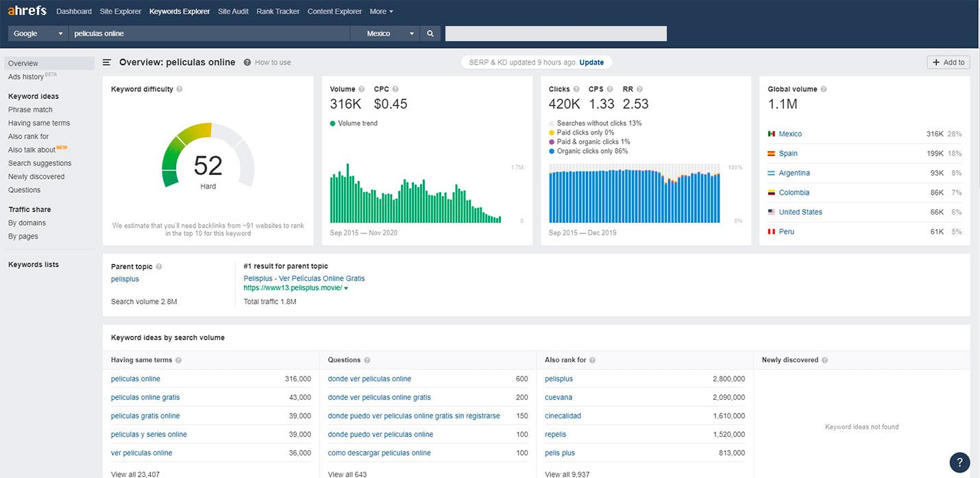The width and height of the screenshot is (980, 478).
Task: Click the peliculas online keyword input field
Action: [206, 33]
